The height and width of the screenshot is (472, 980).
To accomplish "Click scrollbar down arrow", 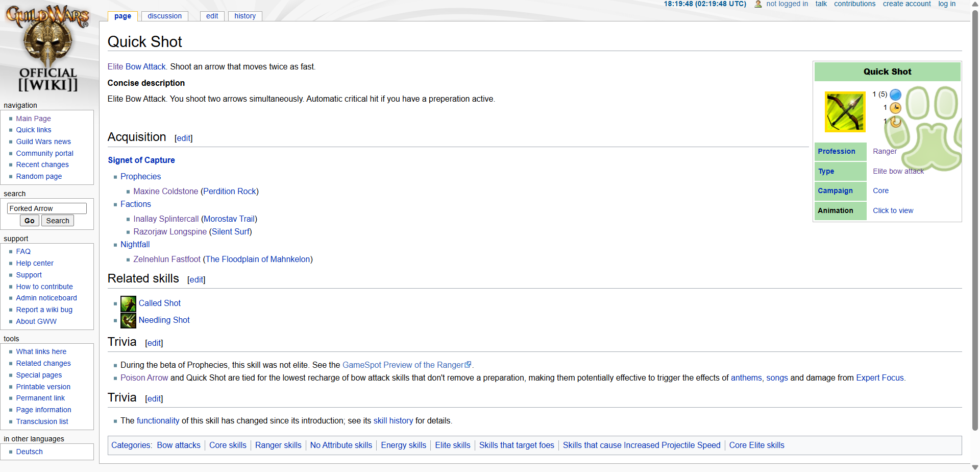I will click(x=975, y=467).
